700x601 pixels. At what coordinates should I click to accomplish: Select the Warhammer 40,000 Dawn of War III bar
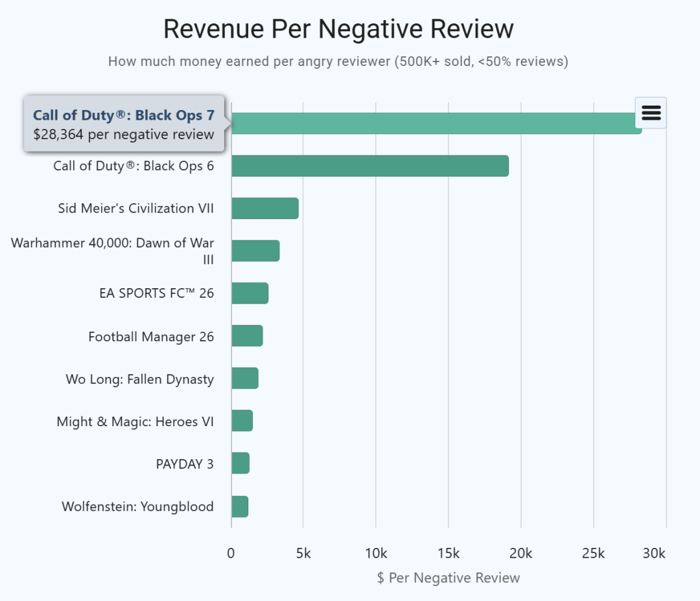point(255,251)
